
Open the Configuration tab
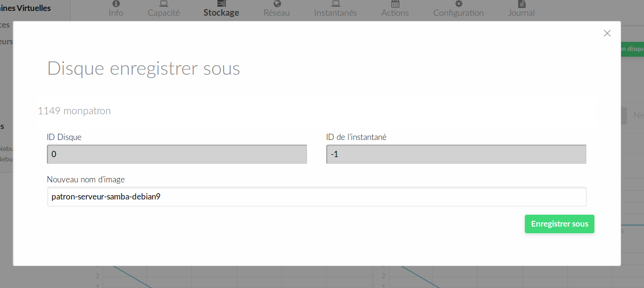458,12
